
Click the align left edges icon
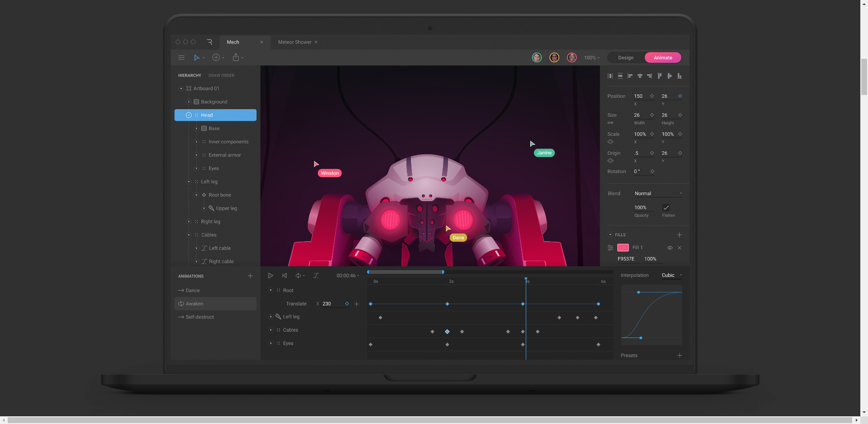pos(630,76)
